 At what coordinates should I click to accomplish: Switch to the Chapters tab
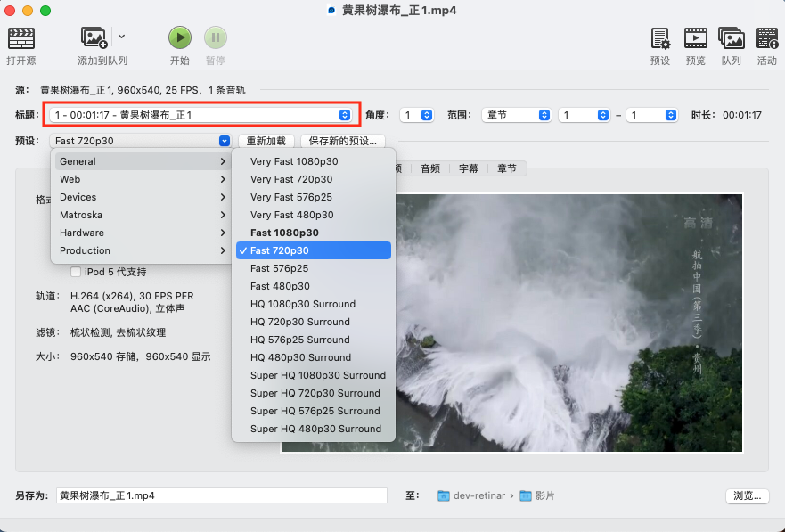pyautogui.click(x=507, y=168)
